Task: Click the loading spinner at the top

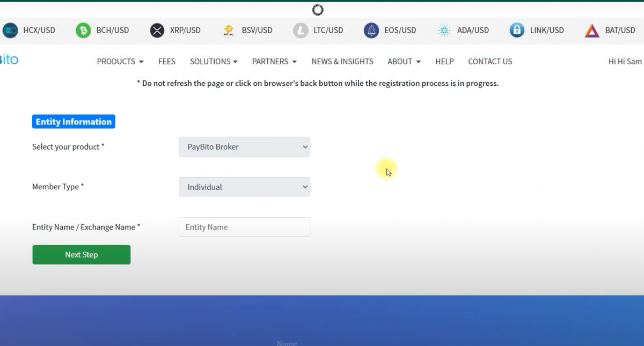Action: coord(318,10)
